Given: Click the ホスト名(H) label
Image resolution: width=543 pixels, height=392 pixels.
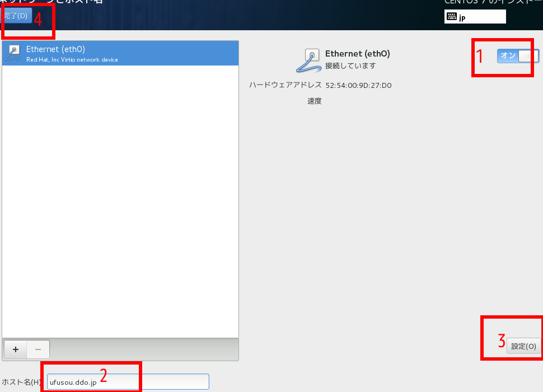Looking at the screenshot, I should tap(21, 382).
